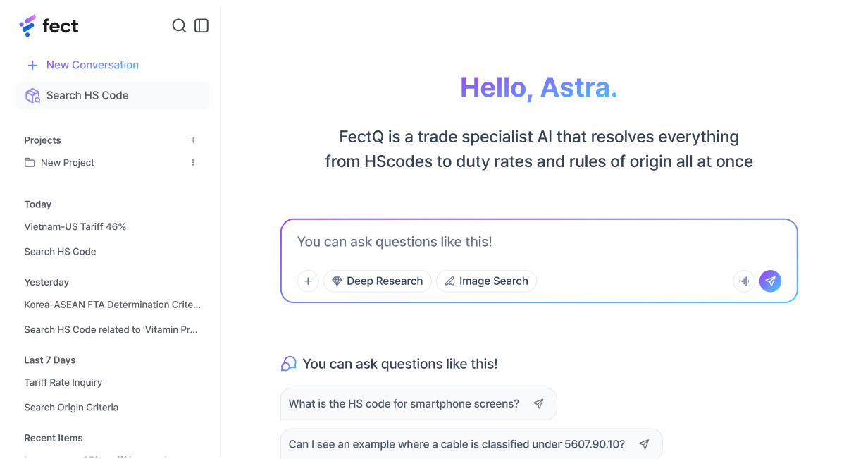The image size is (868, 459).
Task: Send the cable 5607.90.10 example question
Action: click(x=643, y=445)
